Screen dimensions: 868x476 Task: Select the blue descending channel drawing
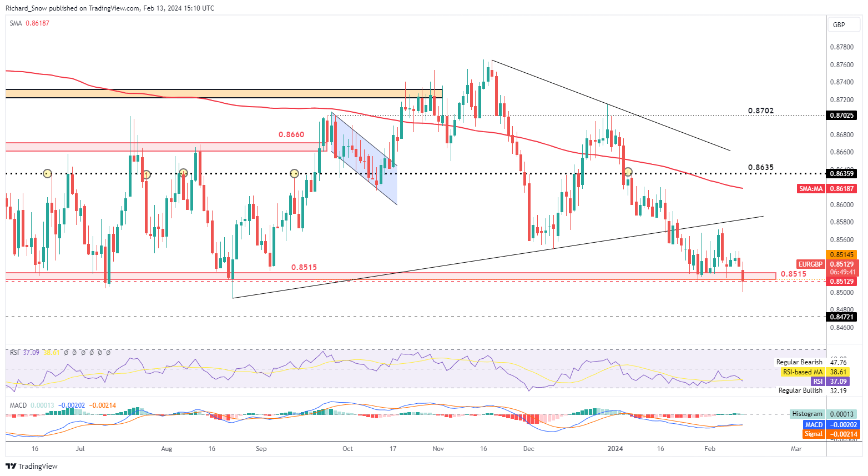tap(365, 158)
